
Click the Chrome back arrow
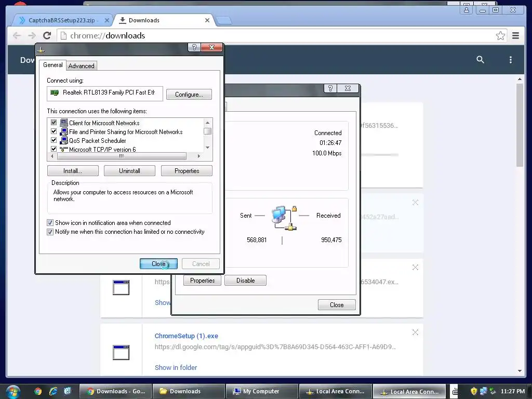click(17, 36)
